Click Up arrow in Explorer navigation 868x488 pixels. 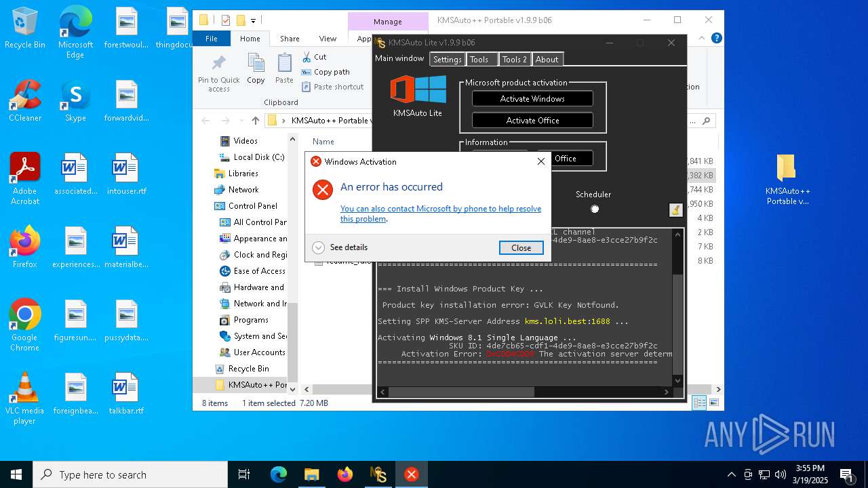point(255,121)
